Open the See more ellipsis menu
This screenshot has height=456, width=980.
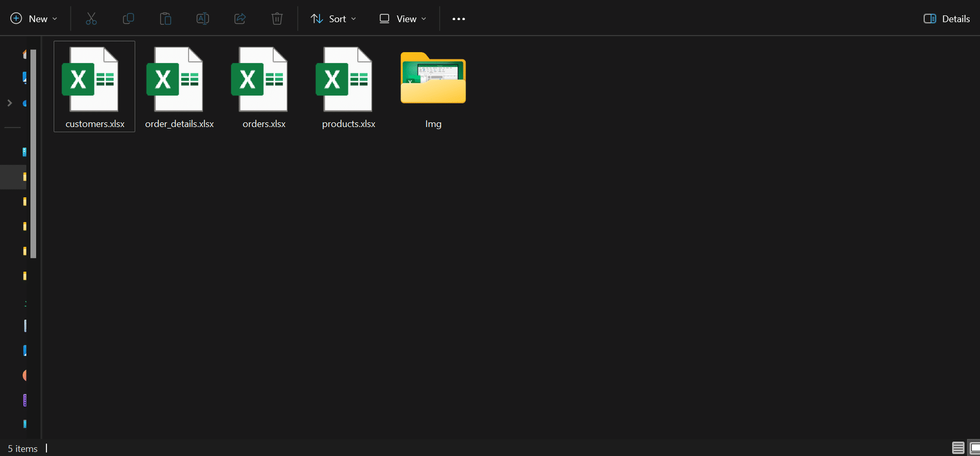(x=459, y=18)
